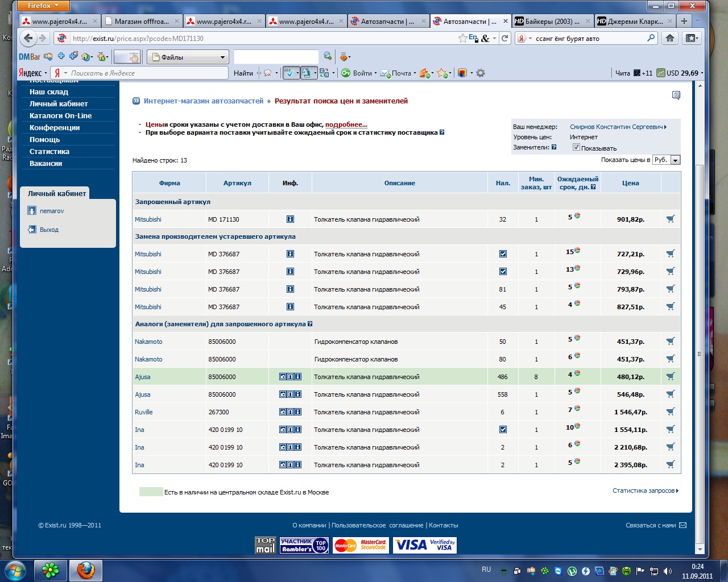Click the Yandex search input field
The image size is (728, 582).
tap(148, 73)
